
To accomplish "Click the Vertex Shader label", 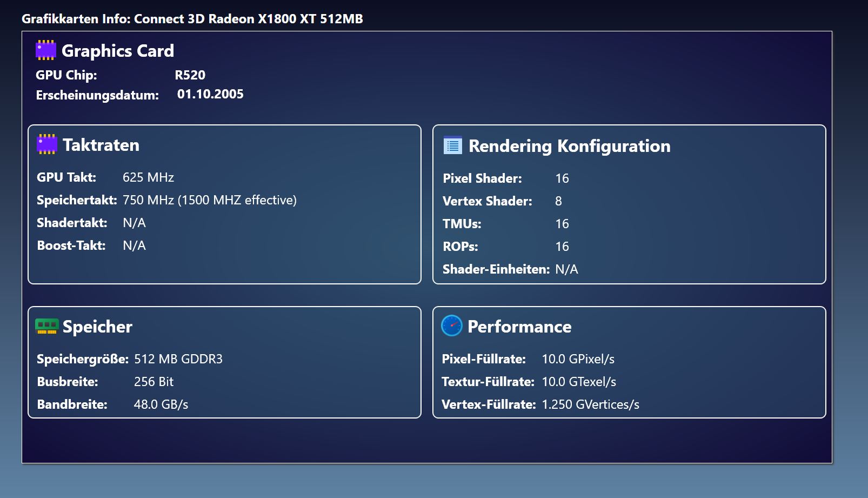I will pyautogui.click(x=487, y=201).
